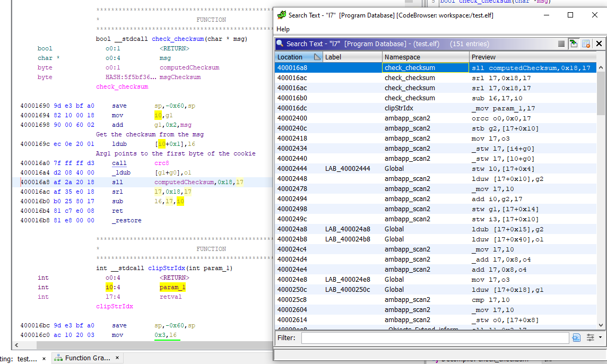Click label LAB_400024e8 in the results table
Image resolution: width=607 pixels, height=364 pixels.
[x=347, y=279]
